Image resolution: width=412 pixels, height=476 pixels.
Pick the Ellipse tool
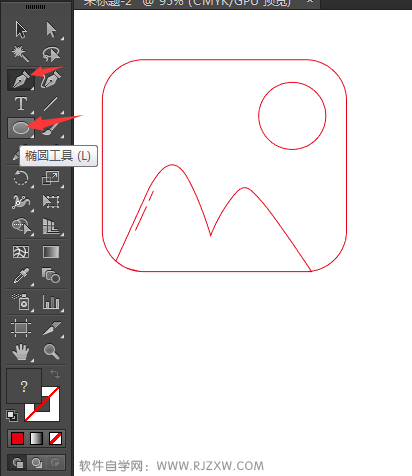point(21,128)
